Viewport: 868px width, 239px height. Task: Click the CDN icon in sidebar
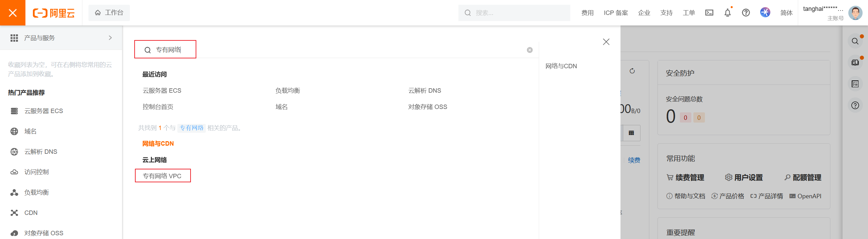(14, 213)
